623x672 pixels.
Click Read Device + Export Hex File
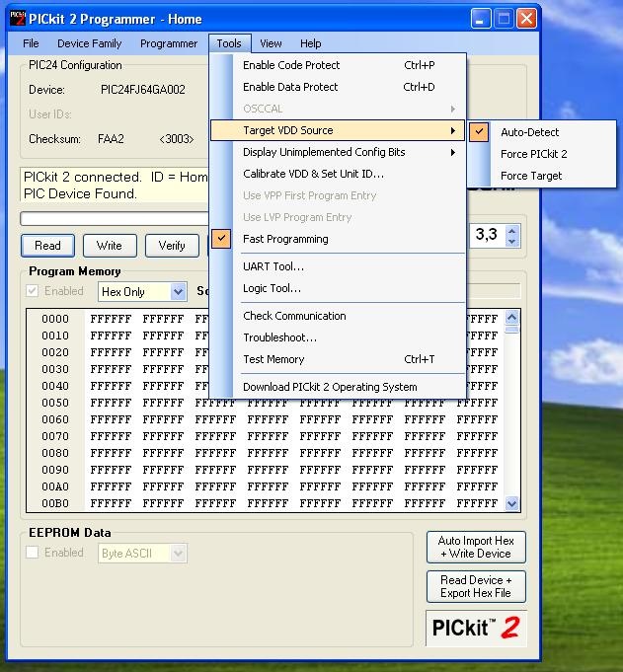click(x=476, y=587)
